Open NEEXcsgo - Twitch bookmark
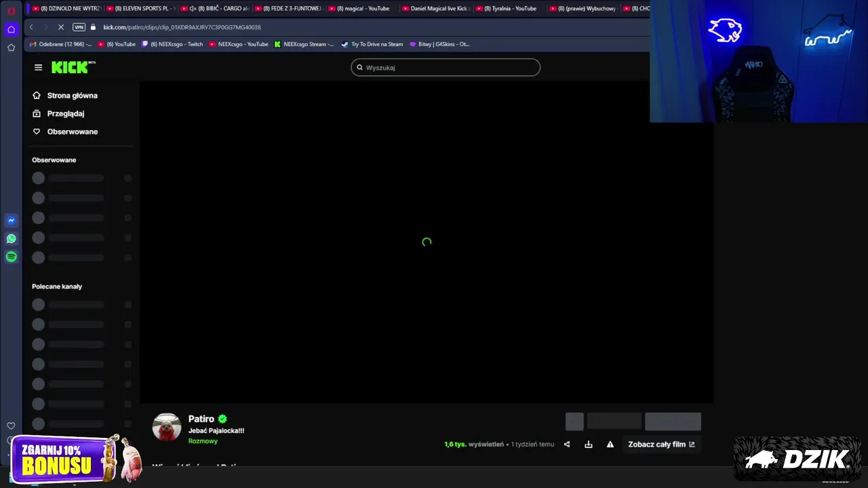This screenshot has height=488, width=868. (172, 44)
